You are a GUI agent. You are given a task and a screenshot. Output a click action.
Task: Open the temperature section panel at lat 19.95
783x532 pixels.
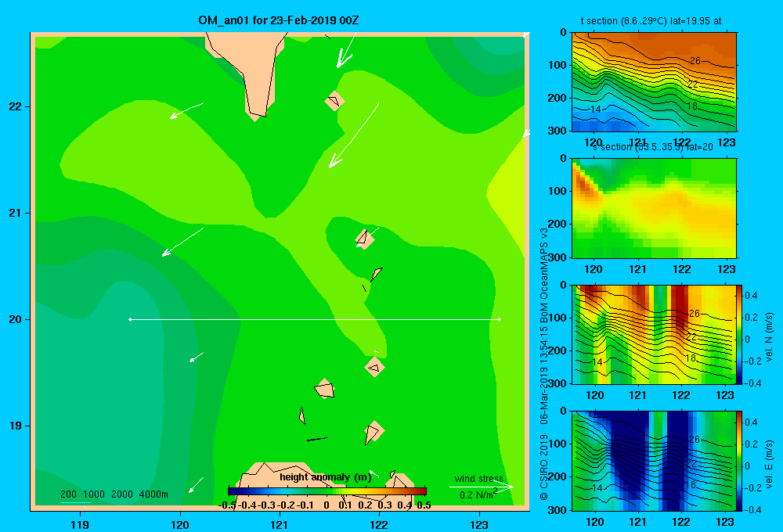654,82
